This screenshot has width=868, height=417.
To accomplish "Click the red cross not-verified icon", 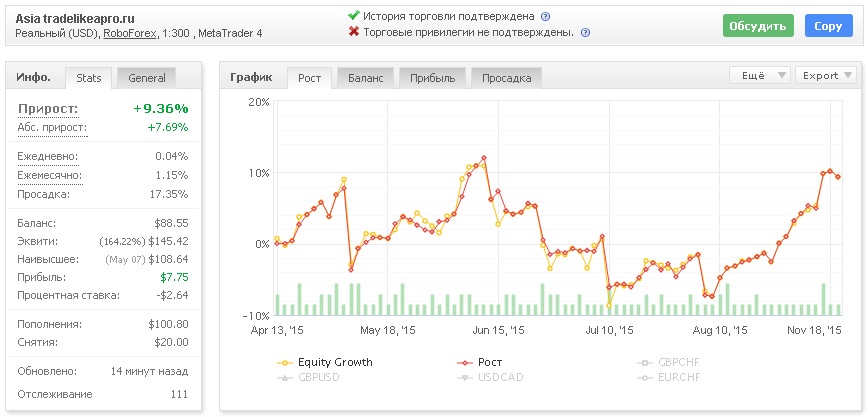I will coord(353,32).
